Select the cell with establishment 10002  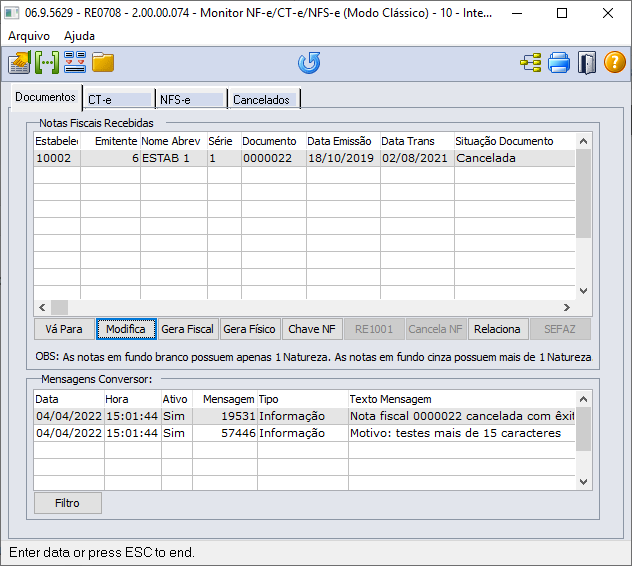pos(57,158)
